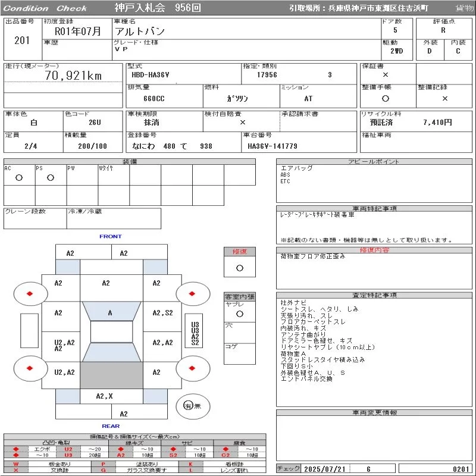Image resolution: width=476 pixels, height=476 pixels.
Task: Click the model name アルトバン
Action: (x=140, y=32)
